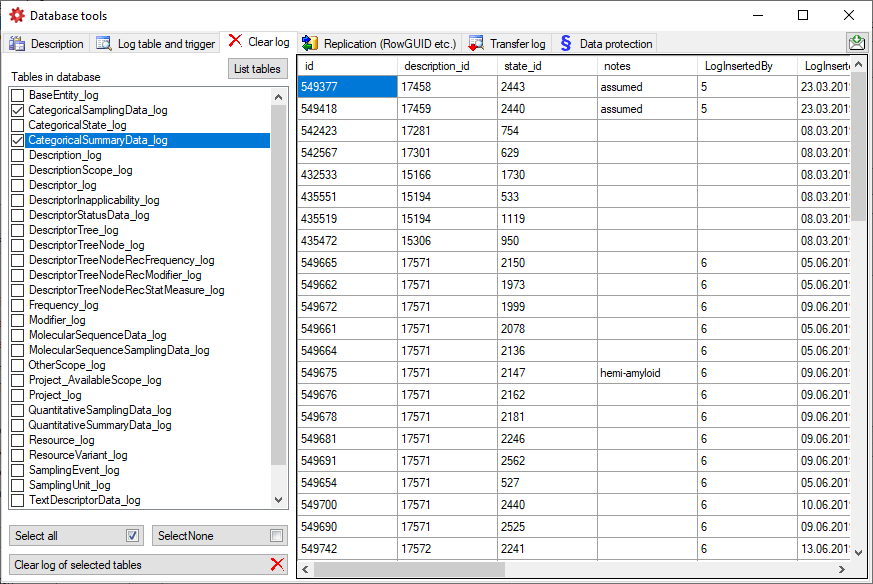Viewport: 873px width, 584px height.
Task: Click the description_id cell 17572
Action: (447, 549)
